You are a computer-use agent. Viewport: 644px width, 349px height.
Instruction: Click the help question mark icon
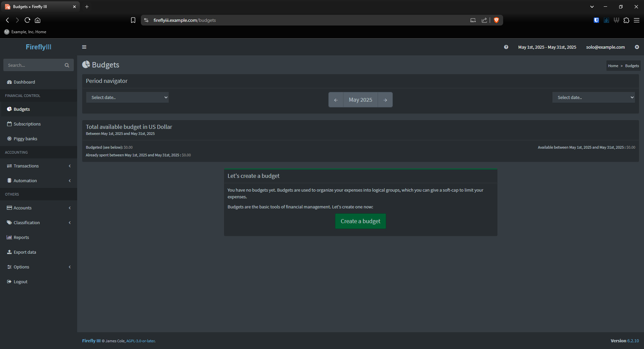(x=506, y=47)
